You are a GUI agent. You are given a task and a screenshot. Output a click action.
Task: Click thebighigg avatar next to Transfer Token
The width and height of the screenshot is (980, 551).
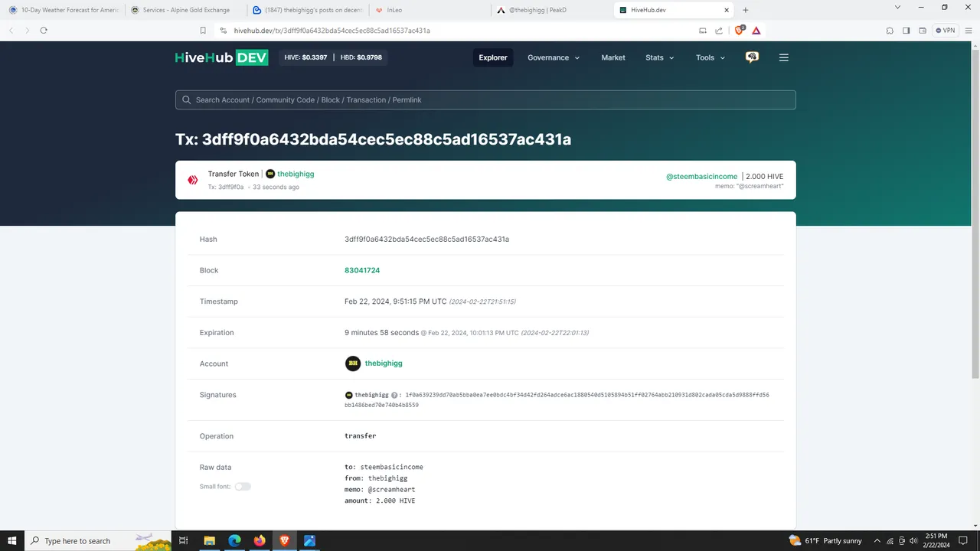coord(270,174)
